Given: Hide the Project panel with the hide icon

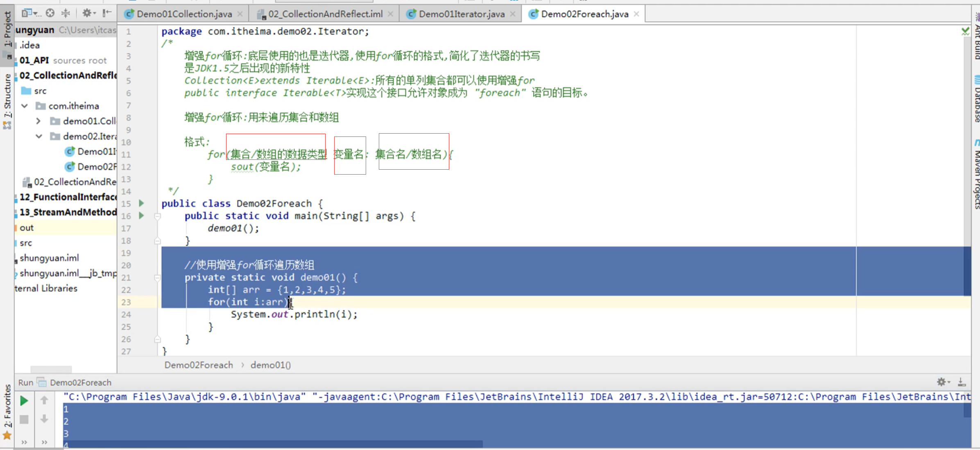Looking at the screenshot, I should point(107,14).
